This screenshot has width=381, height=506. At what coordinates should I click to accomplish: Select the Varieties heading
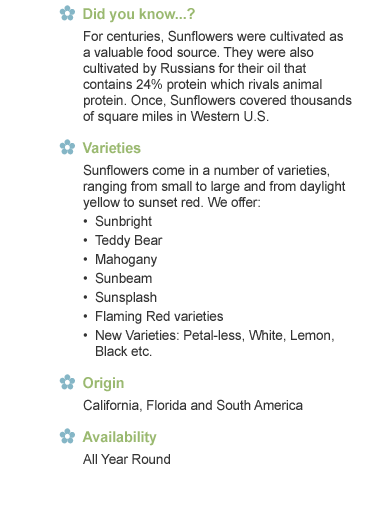click(x=112, y=148)
